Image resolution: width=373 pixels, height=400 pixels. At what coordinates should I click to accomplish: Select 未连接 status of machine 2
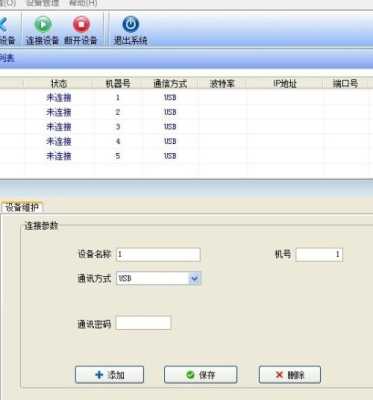click(59, 112)
